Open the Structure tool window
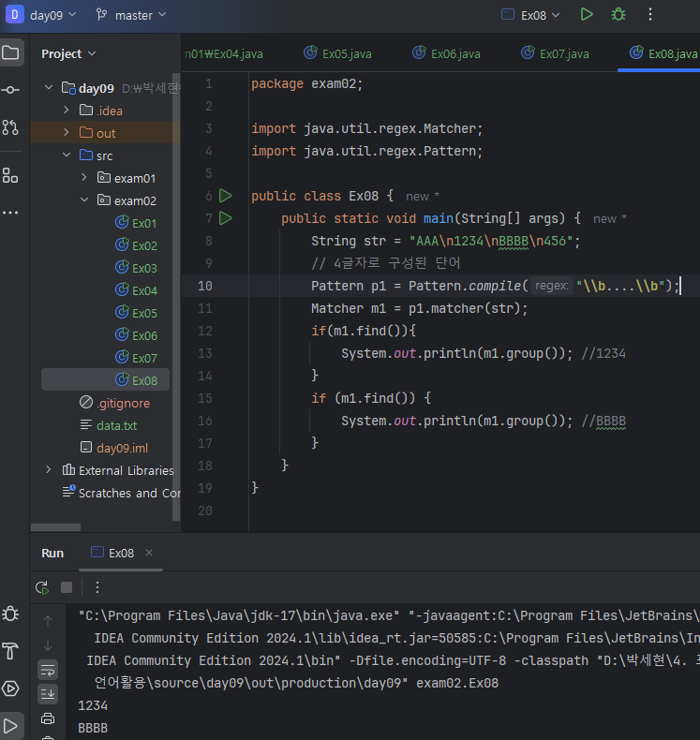Viewport: 700px width, 740px height. (10, 175)
